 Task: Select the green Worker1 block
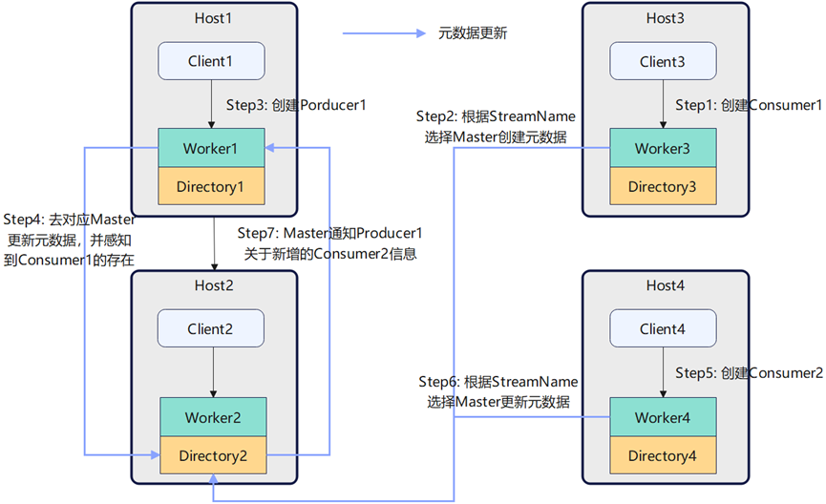click(210, 149)
